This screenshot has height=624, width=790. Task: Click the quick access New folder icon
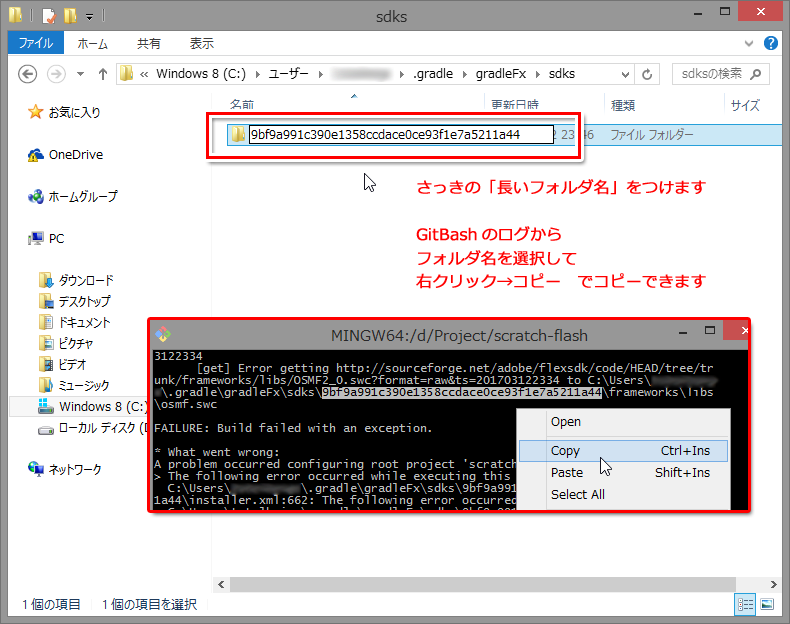(70, 16)
